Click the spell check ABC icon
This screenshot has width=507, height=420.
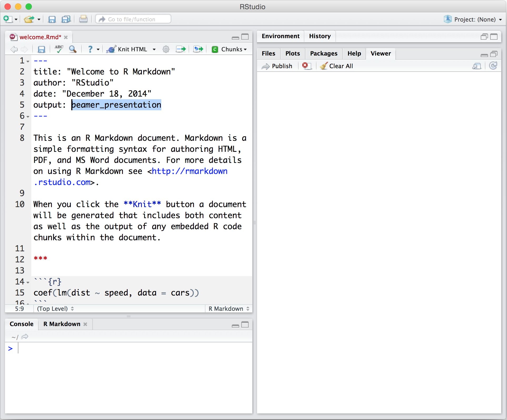(59, 49)
